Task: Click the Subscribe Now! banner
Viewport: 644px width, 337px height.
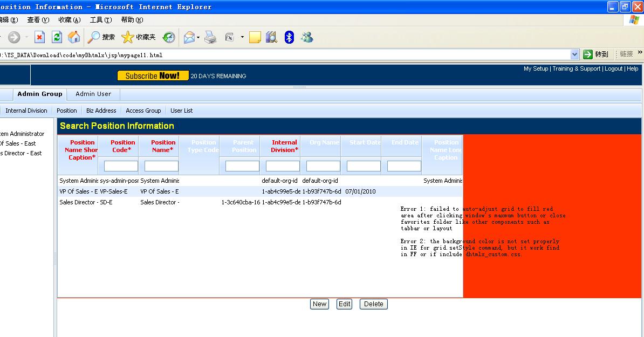Action: [153, 76]
